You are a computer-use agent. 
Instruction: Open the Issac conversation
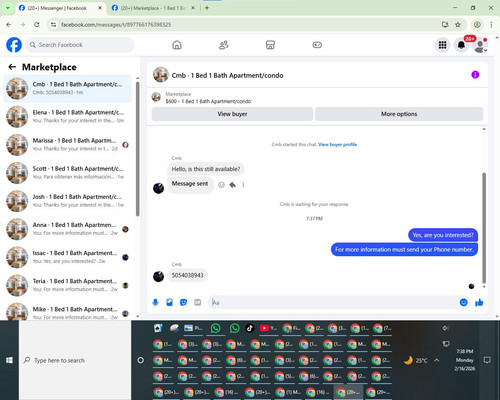pyautogui.click(x=67, y=257)
